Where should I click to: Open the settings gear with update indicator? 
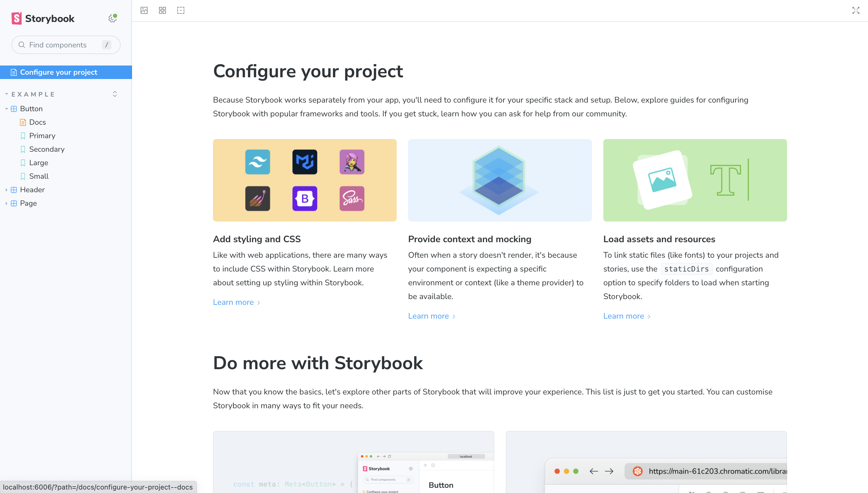(112, 18)
